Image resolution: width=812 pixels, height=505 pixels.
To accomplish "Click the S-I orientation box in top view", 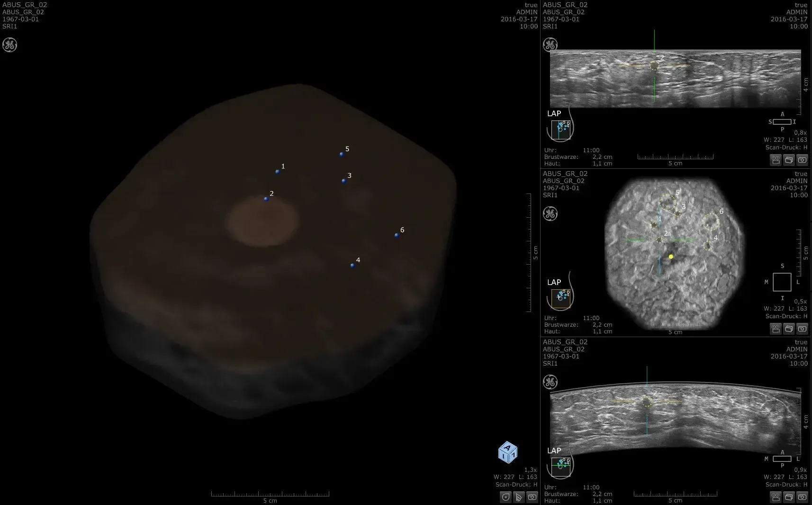I will coord(782,122).
